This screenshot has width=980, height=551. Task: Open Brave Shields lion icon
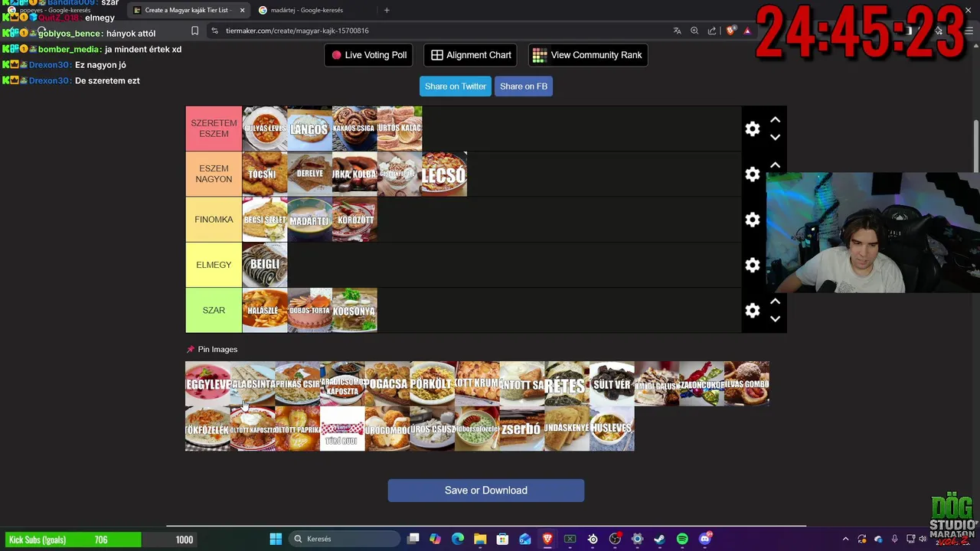[x=730, y=31]
